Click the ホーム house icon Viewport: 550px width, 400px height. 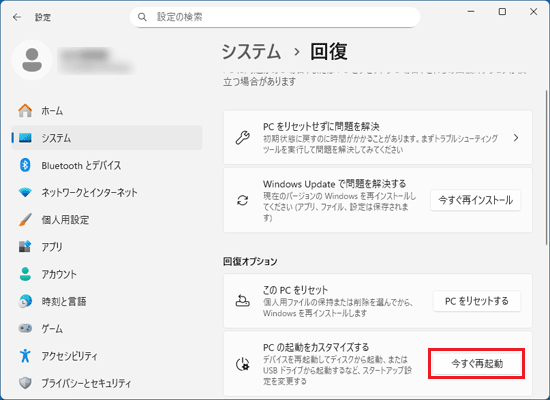point(25,111)
